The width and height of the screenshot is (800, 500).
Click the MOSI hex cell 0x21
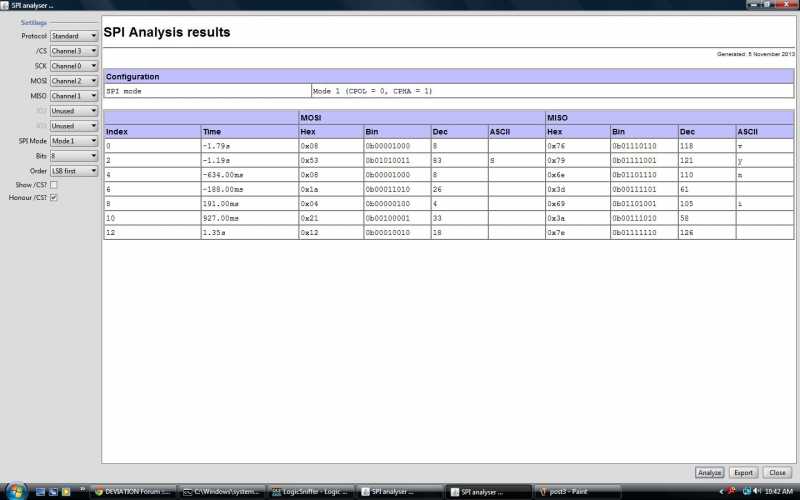331,218
